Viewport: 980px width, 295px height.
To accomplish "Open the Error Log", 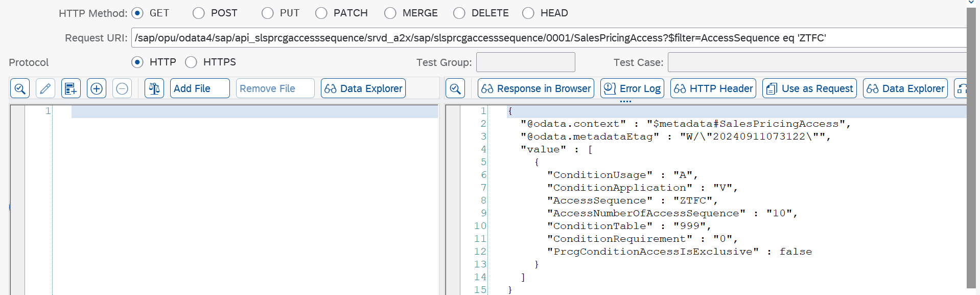I will point(633,88).
